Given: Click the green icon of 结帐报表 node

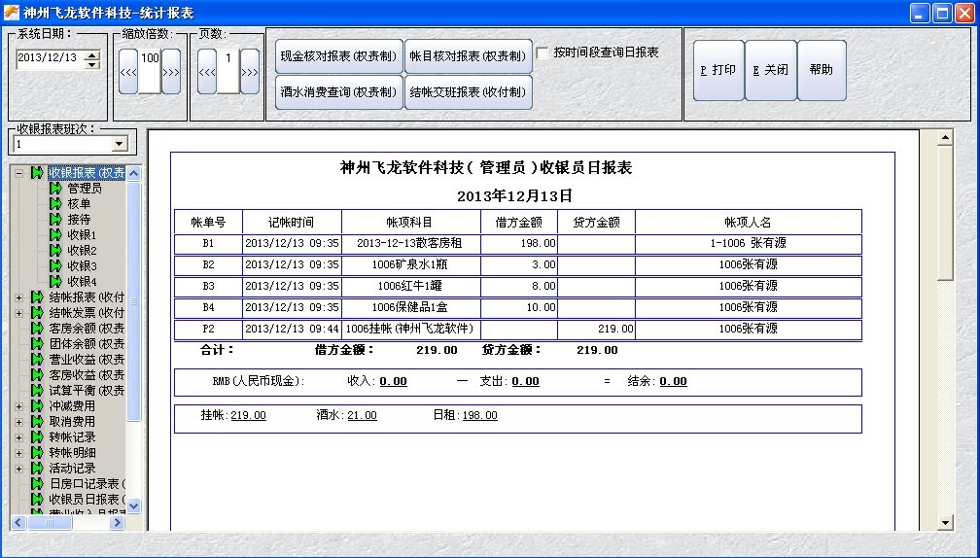Looking at the screenshot, I should pos(38,297).
